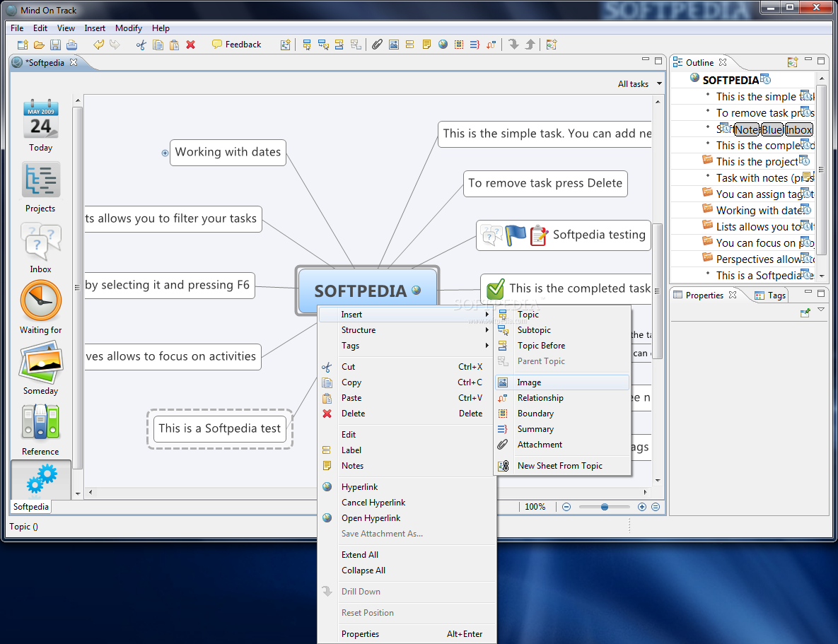Select the Softpedia sheet tab at bottom
This screenshot has width=838, height=644.
point(31,507)
